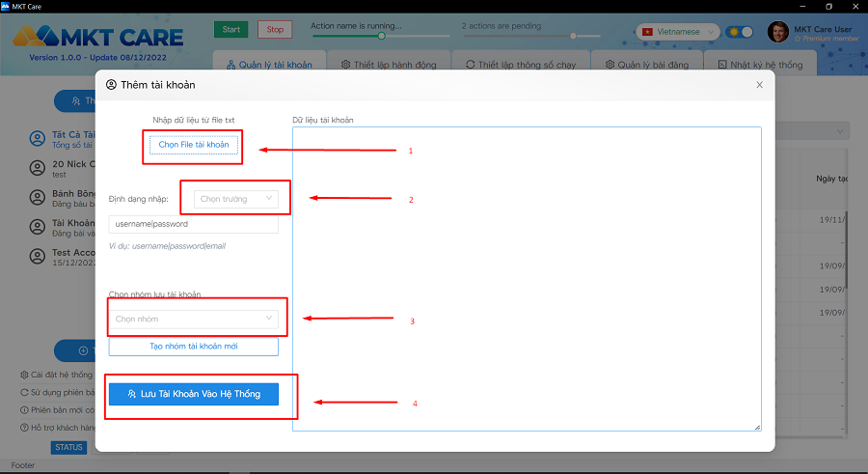This screenshot has width=868, height=474.
Task: Click the gear icon of Quản lý bài đăng
Action: tap(610, 65)
